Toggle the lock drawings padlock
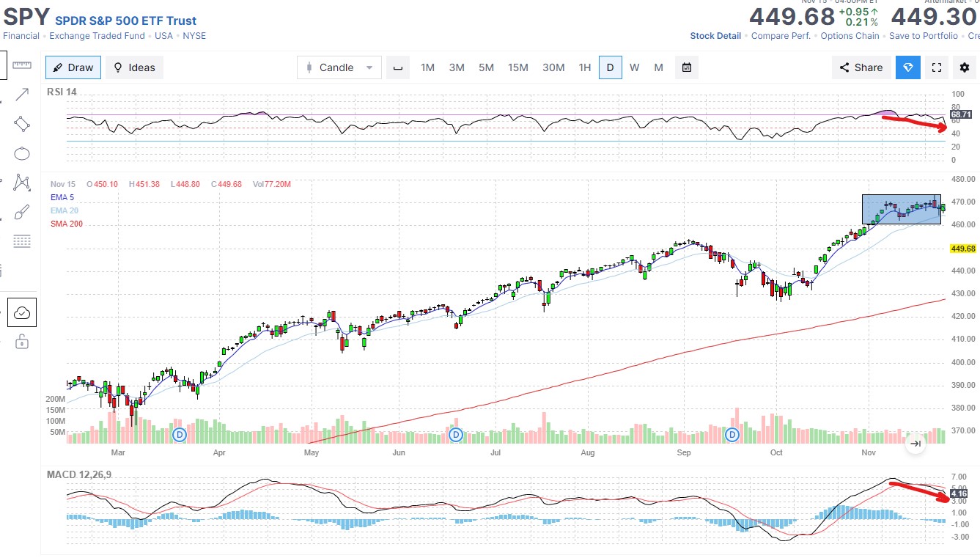The width and height of the screenshot is (980, 558). 22,342
